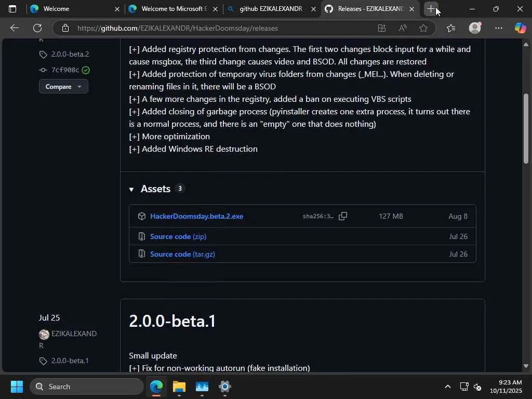This screenshot has height=399, width=532.
Task: Activate Read aloud icon in address bar
Action: point(403,28)
